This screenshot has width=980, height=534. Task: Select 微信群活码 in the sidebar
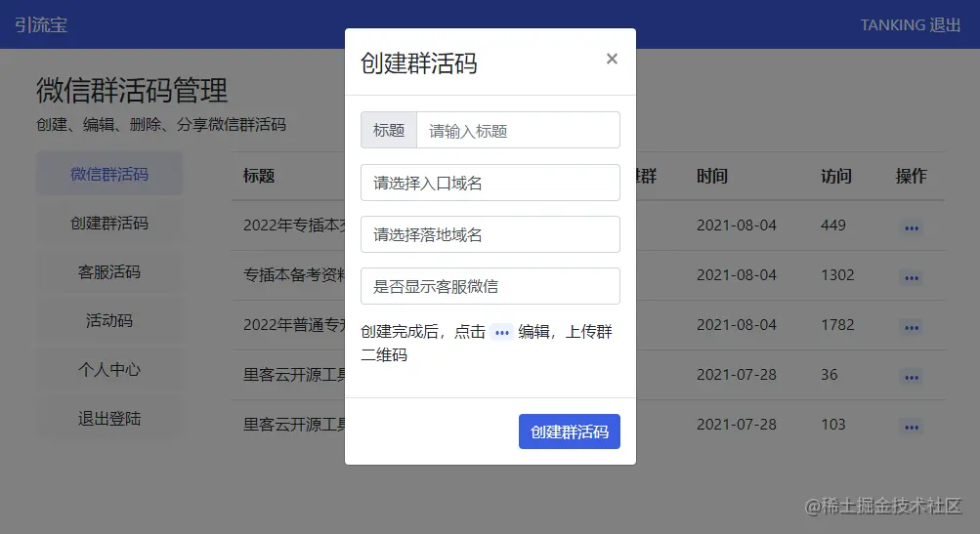pos(109,174)
